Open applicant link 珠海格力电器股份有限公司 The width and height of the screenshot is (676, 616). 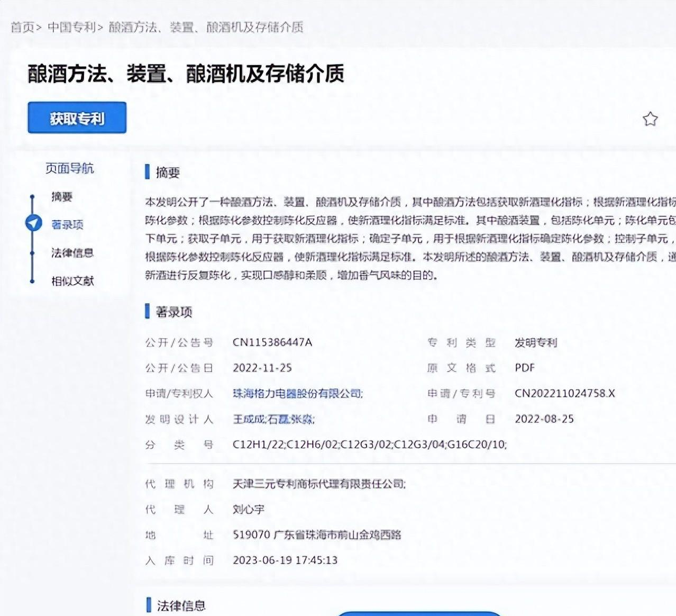(x=297, y=394)
